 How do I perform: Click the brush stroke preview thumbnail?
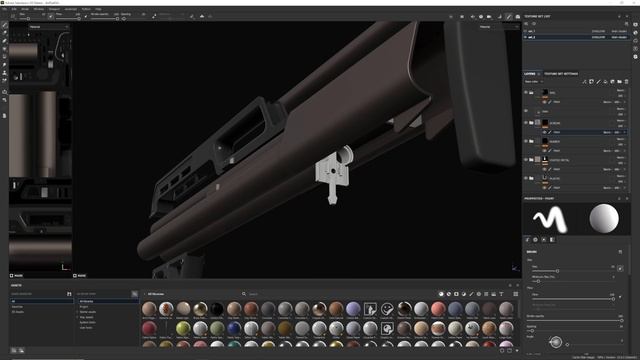(550, 219)
